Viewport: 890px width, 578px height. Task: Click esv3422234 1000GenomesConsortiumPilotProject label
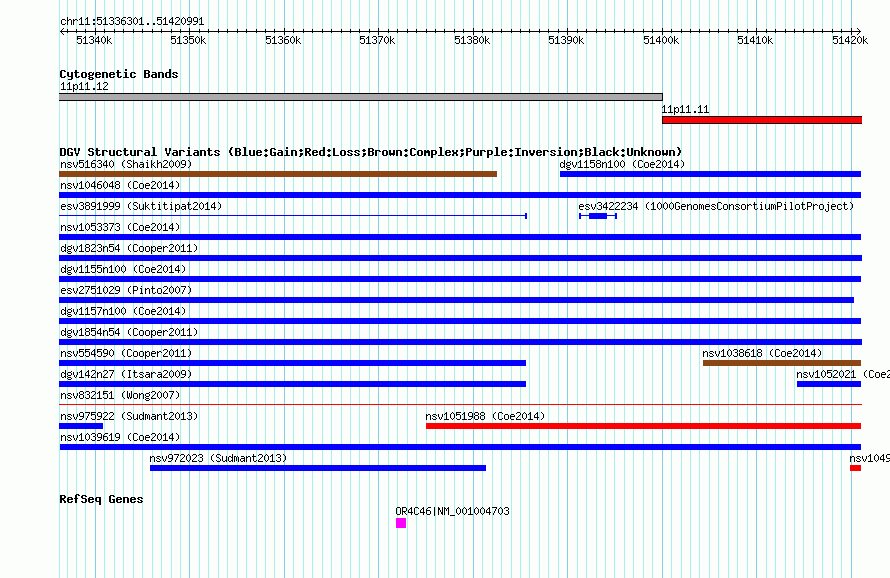[716, 206]
